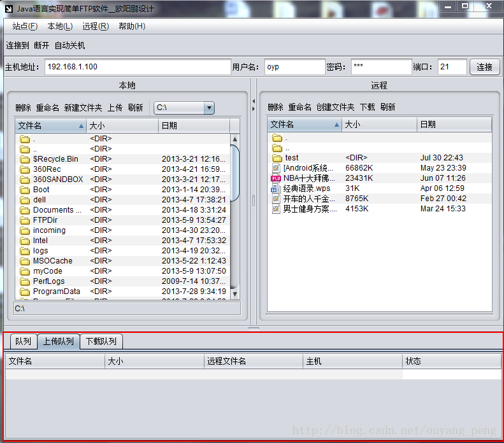Collapse local panel using left splitter arrow
This screenshot has width=504, height=443.
point(254,101)
